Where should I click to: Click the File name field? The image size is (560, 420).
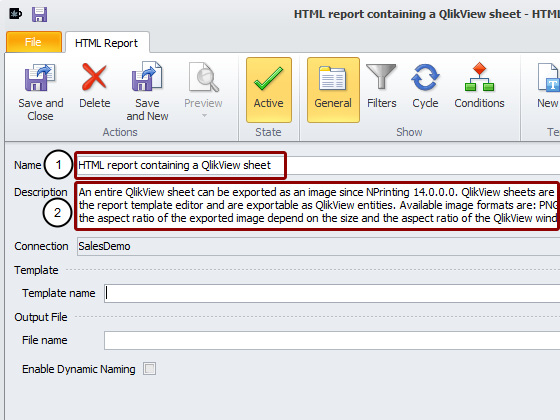(332, 340)
